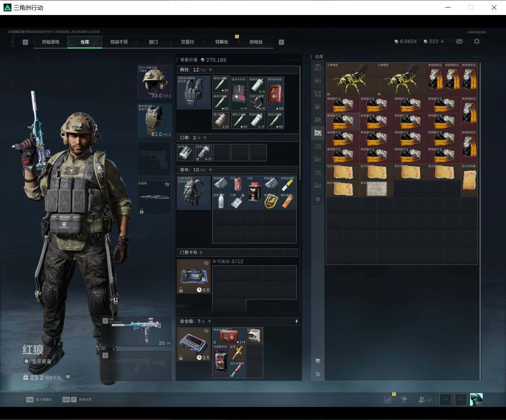The image size is (506, 420).
Task: Select the CAT止血带 tourniquet item
Action: click(257, 103)
